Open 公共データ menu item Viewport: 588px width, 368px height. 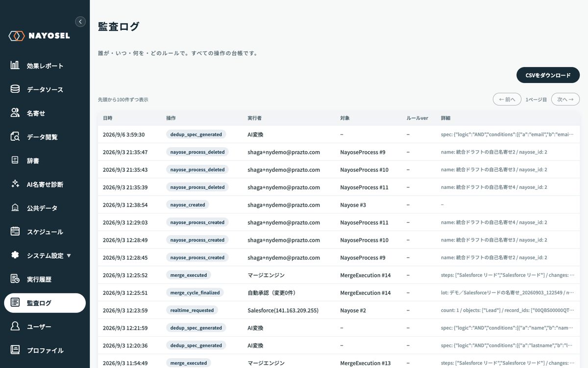(x=45, y=208)
